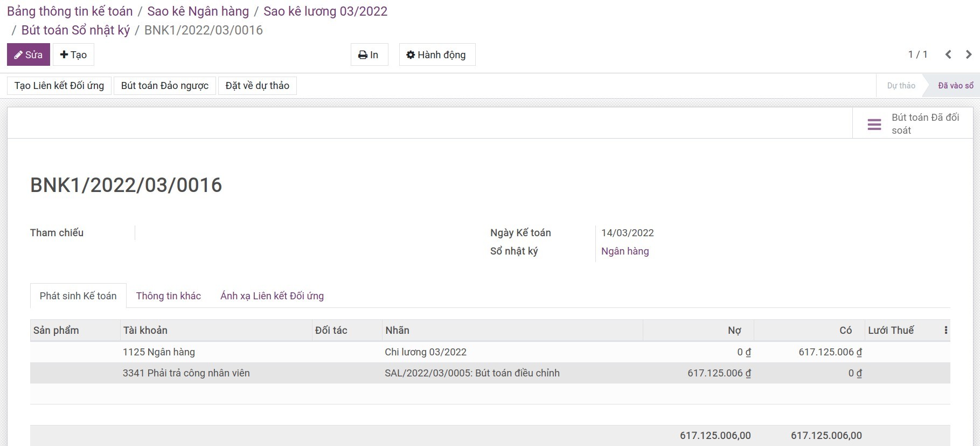Select the Phát sinh Kế toán tab
Screen dimensions: 980x446
click(78, 296)
